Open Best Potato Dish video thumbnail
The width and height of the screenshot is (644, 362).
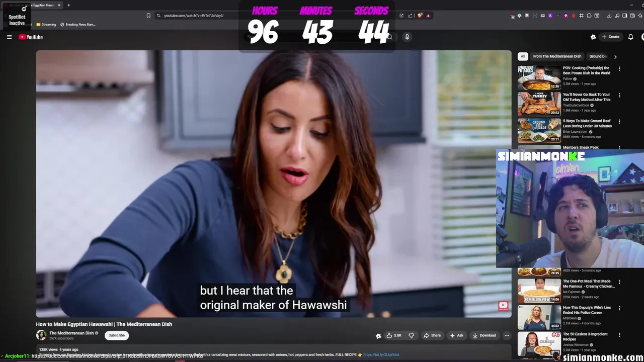(539, 77)
